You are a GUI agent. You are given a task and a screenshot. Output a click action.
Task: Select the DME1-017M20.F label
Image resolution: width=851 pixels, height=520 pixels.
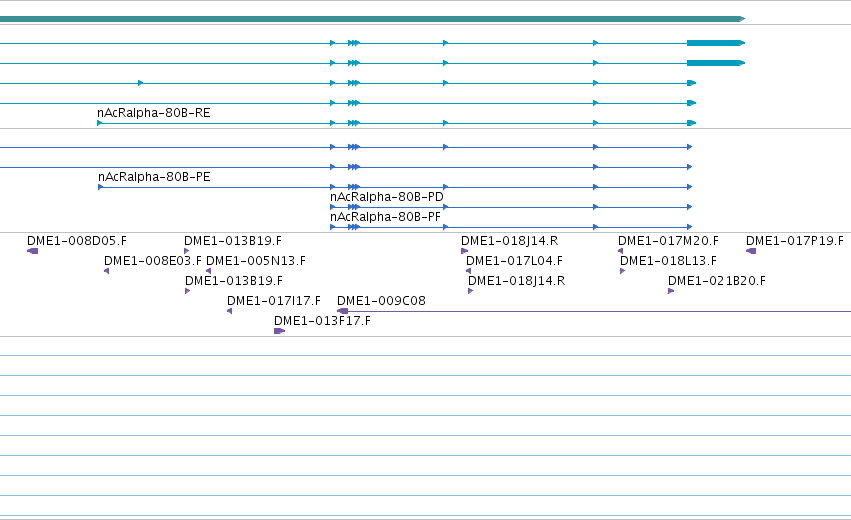(x=668, y=241)
